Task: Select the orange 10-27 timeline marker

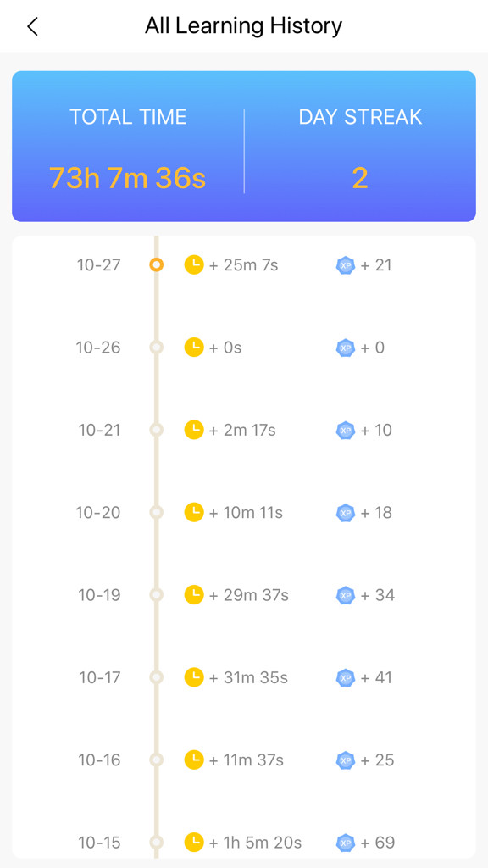Action: tap(157, 265)
